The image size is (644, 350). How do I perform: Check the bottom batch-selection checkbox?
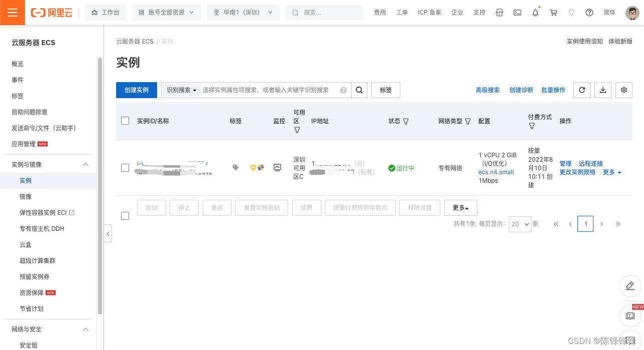pyautogui.click(x=125, y=216)
